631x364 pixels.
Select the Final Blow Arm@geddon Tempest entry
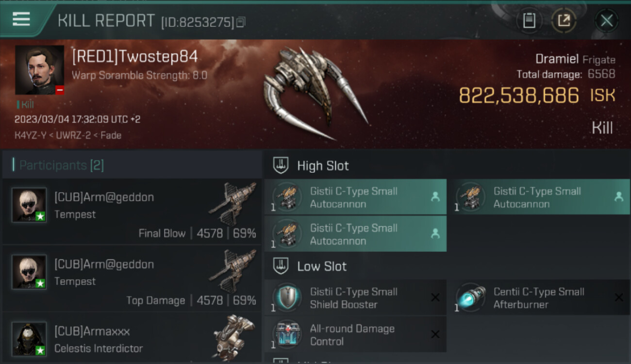[x=132, y=212]
